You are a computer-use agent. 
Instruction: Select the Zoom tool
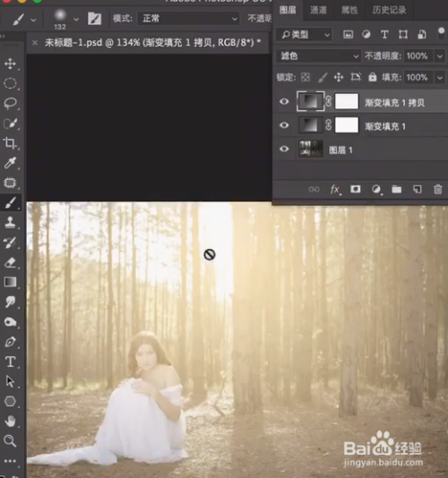[10, 440]
